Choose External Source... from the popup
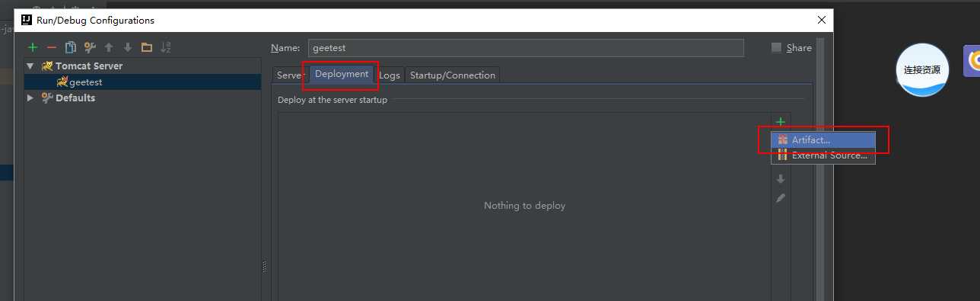Image resolution: width=980 pixels, height=301 pixels. click(x=823, y=155)
